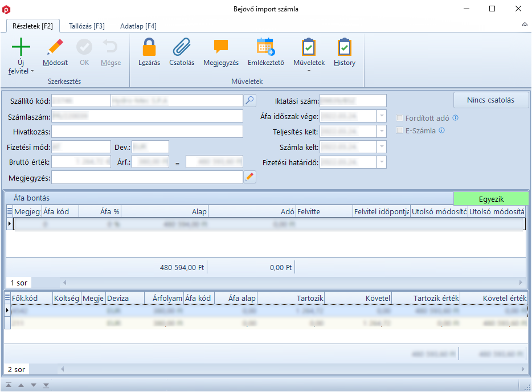Open the Emlékeztető calendar reminder
Image resolution: width=532 pixels, height=392 pixels.
tap(265, 47)
